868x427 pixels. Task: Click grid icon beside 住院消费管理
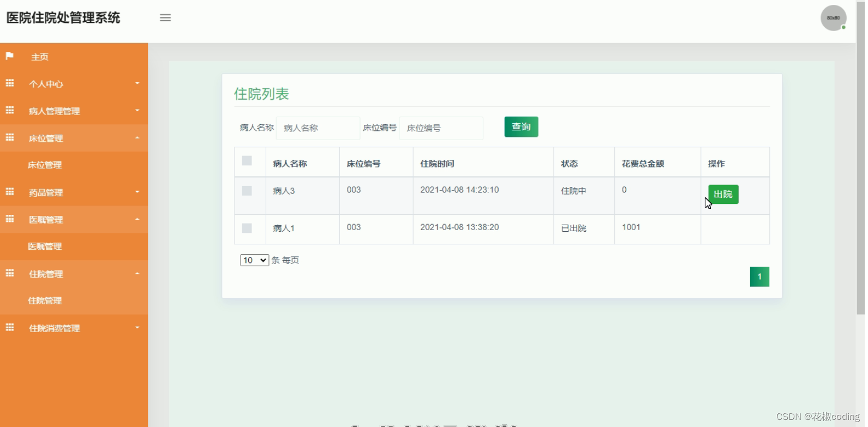[x=10, y=327]
